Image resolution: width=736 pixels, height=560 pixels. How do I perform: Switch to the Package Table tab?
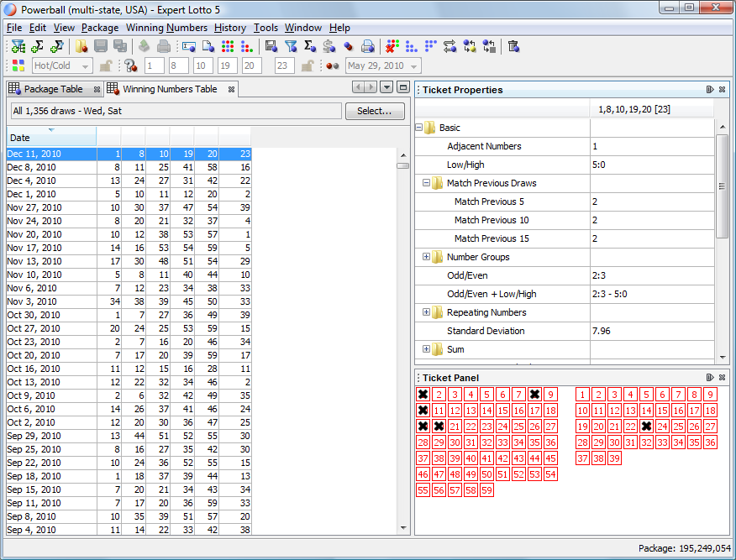tap(53, 89)
